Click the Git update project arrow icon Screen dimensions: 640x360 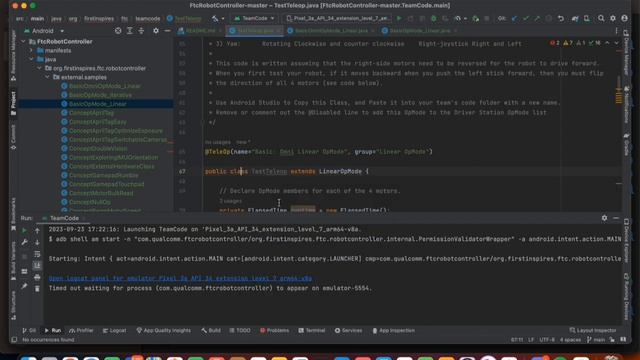pos(514,18)
